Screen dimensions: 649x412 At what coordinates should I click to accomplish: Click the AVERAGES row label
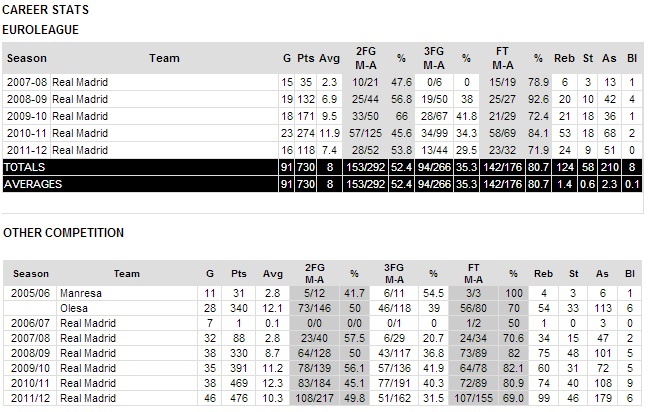tap(32, 185)
